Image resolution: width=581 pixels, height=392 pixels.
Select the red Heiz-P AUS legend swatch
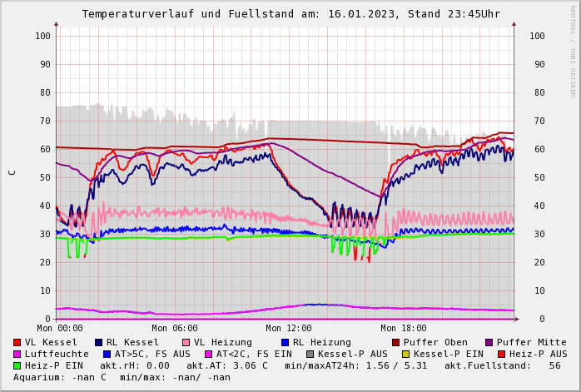point(502,355)
